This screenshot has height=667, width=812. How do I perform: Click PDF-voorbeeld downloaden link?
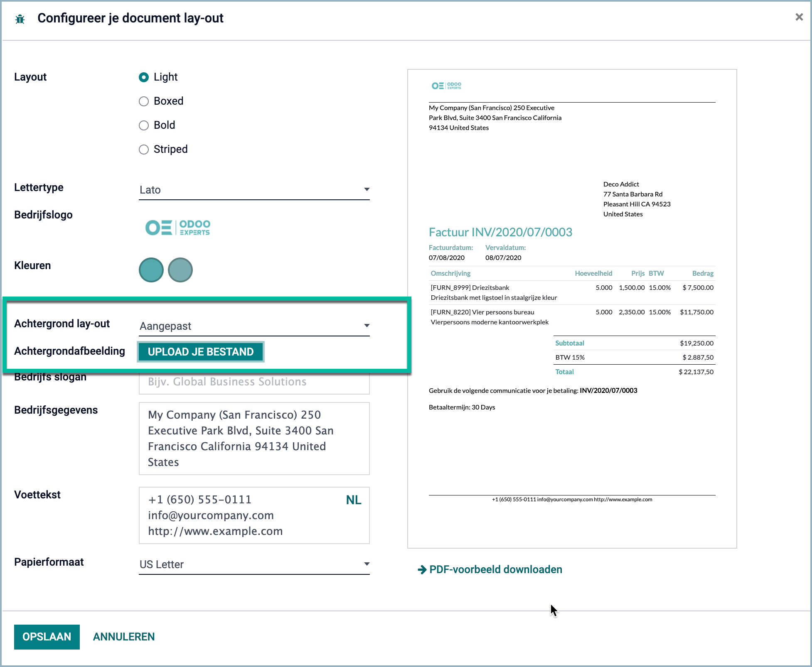(495, 569)
